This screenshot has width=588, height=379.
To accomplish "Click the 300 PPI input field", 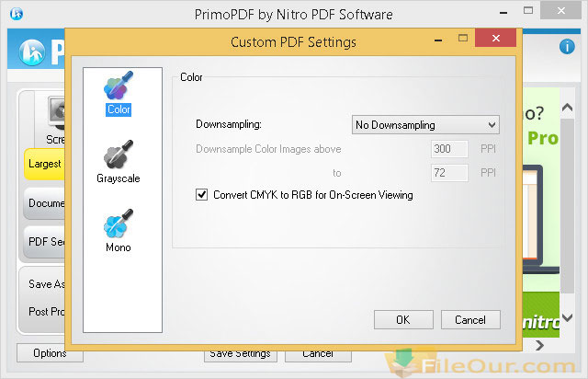I will click(x=449, y=149).
